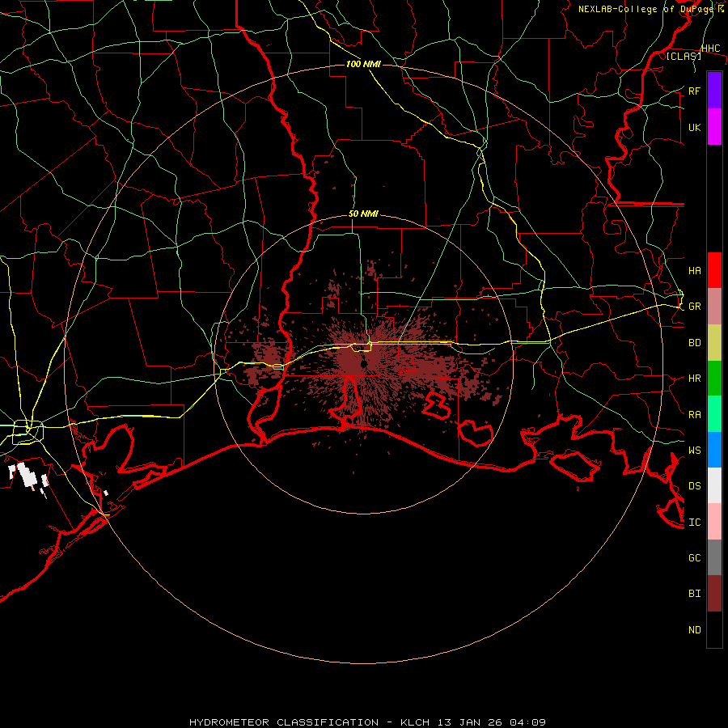Click the ND black legend swatch
The height and width of the screenshot is (728, 728).
pyautogui.click(x=714, y=629)
